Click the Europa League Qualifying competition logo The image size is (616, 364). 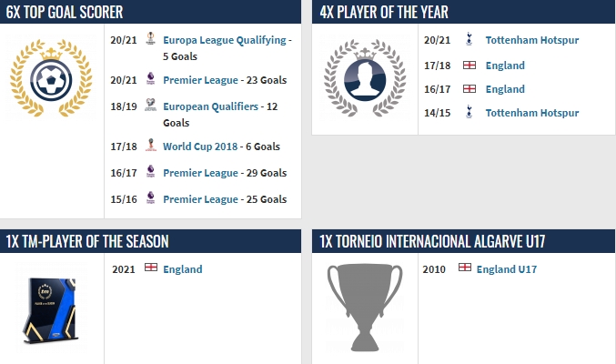150,38
